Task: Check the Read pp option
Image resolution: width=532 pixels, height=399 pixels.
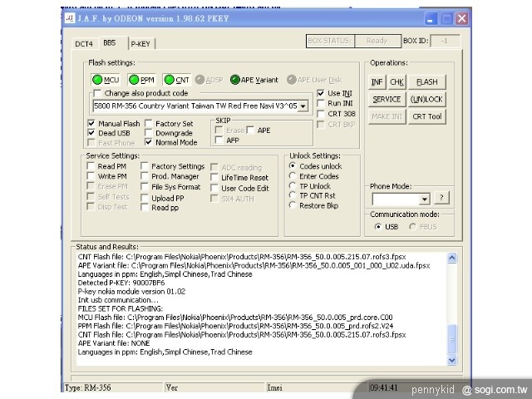Action: 145,208
